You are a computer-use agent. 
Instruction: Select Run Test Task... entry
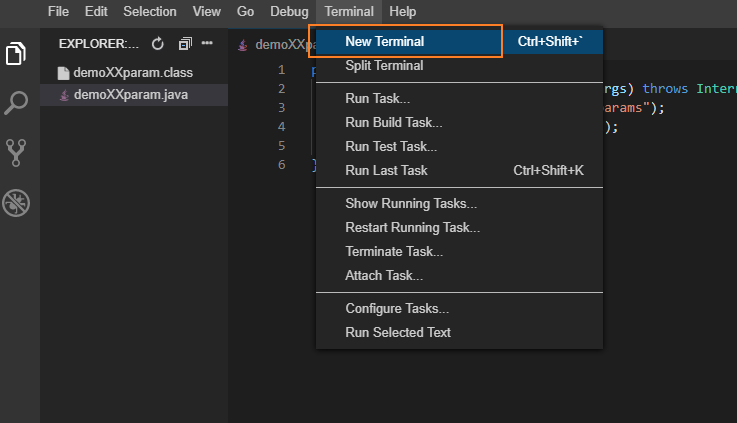pos(391,147)
